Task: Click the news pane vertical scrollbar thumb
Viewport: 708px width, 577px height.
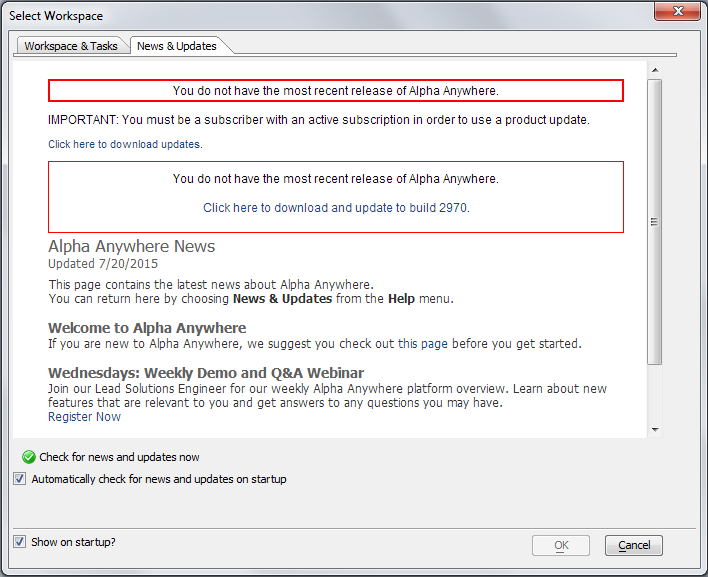Action: coord(654,222)
